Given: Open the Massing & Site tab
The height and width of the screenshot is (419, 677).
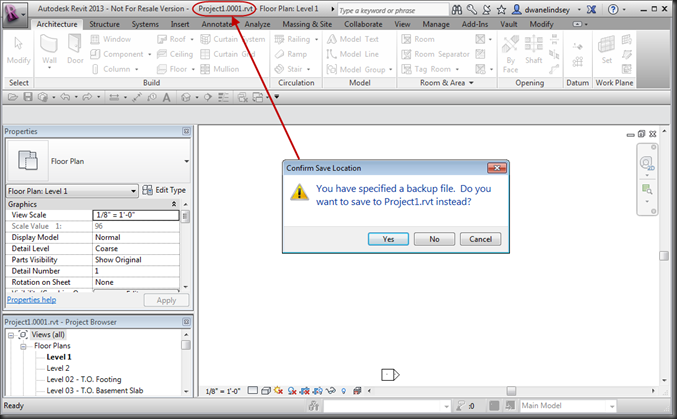Looking at the screenshot, I should pos(307,24).
